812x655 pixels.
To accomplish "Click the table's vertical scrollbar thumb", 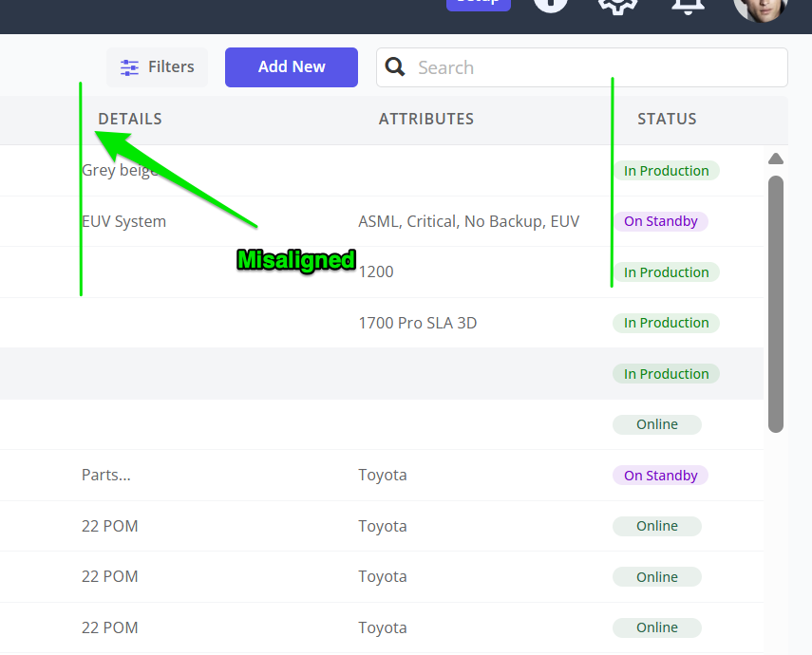I will click(776, 304).
